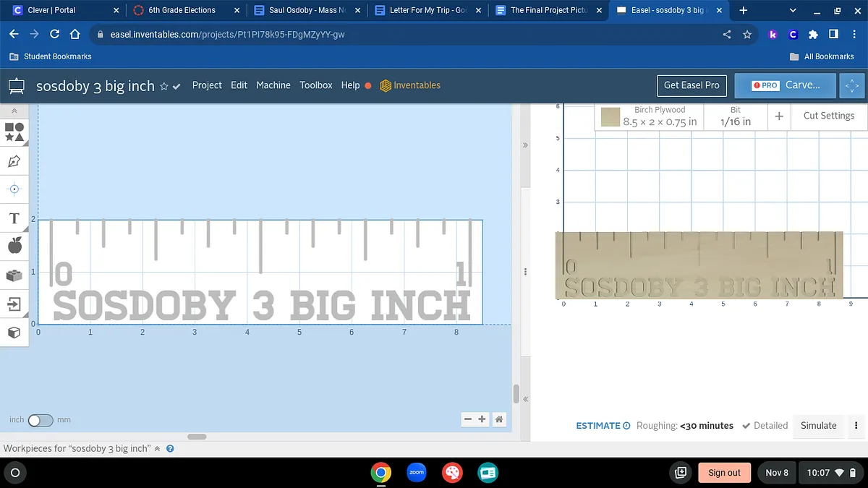Screen dimensions: 868x488
Task: Click the zoom in plus icon
Action: 482,419
